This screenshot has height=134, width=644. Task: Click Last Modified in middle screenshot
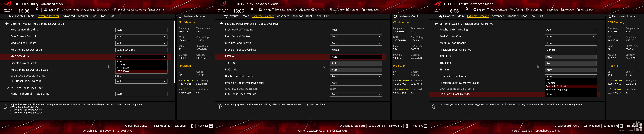tap(377, 126)
